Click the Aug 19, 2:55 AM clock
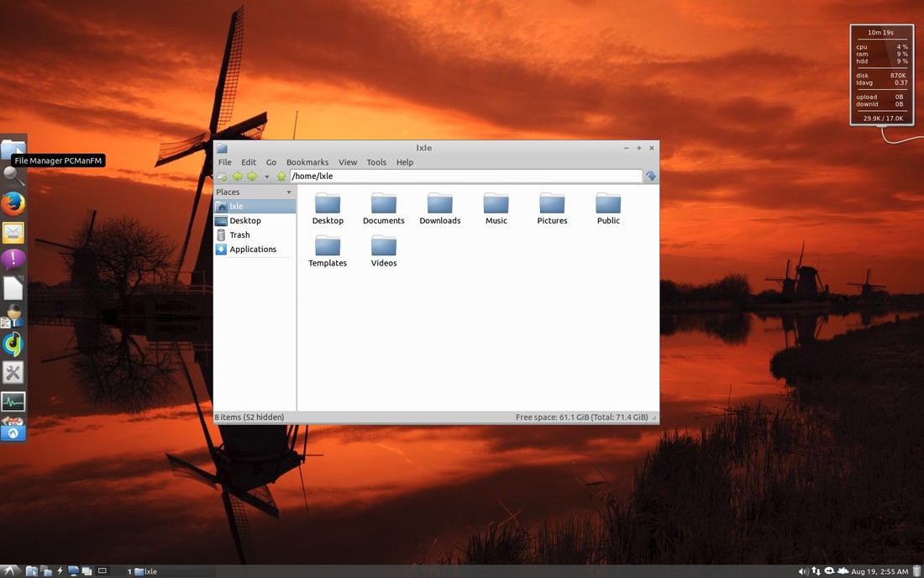The width and height of the screenshot is (924, 578). 879,571
